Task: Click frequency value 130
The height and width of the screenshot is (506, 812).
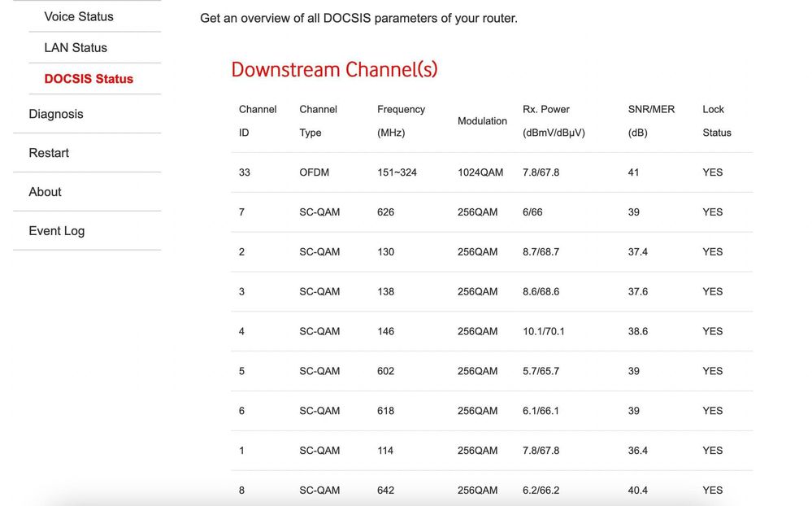Action: (385, 252)
